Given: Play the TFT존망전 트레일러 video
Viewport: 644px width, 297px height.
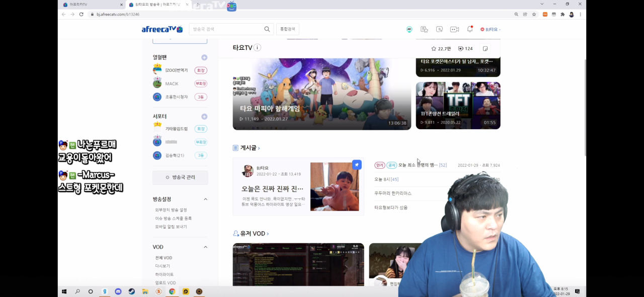Looking at the screenshot, I should coord(458,106).
